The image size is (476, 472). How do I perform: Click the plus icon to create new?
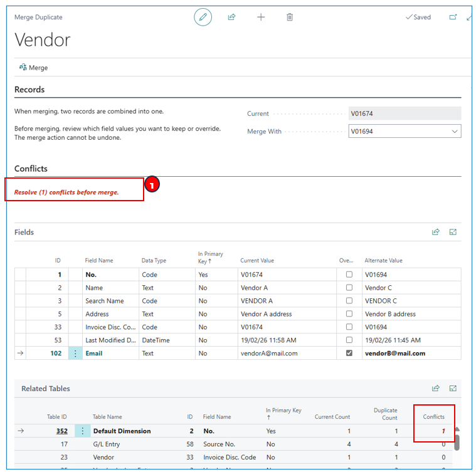click(x=261, y=17)
